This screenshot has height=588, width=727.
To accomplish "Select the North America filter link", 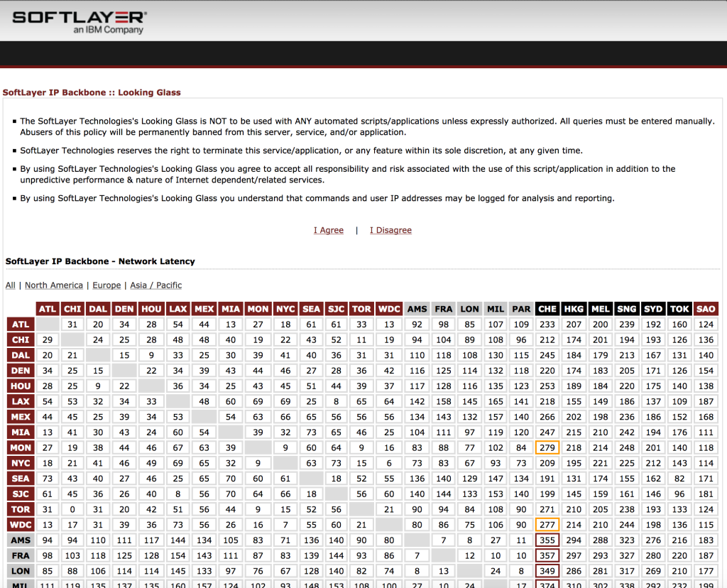I will click(54, 285).
